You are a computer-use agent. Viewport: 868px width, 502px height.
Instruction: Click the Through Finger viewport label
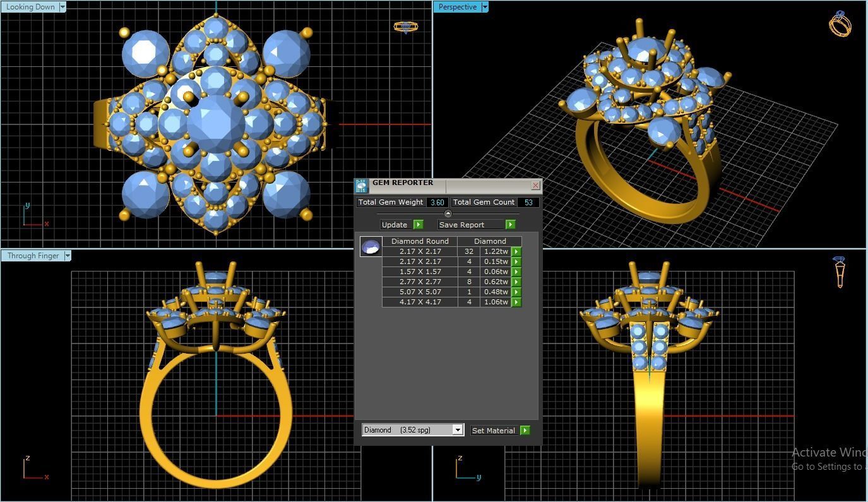tap(33, 256)
